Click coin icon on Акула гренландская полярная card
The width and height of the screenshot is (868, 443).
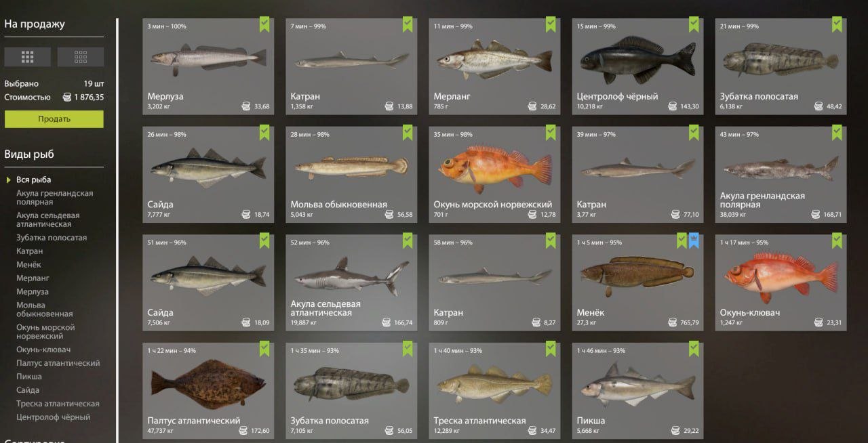tap(816, 215)
